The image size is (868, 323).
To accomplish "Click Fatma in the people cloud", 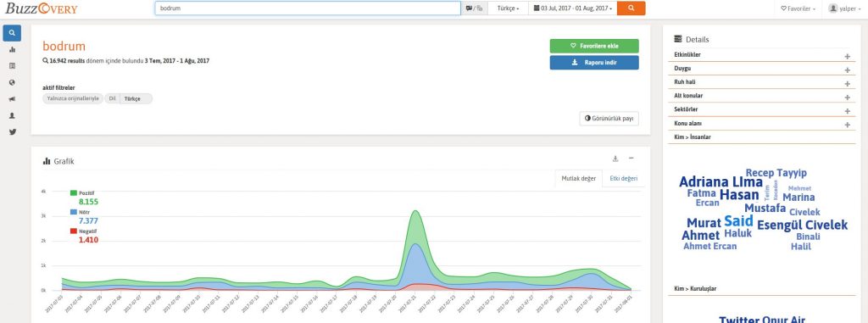I will [701, 193].
